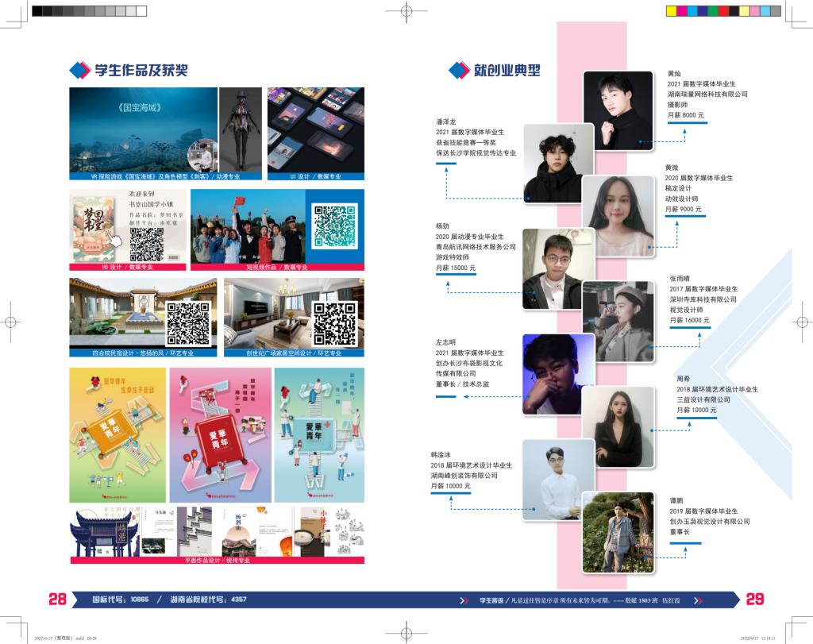Click the 就创业典型 section heading
The height and width of the screenshot is (644, 813).
(x=507, y=70)
